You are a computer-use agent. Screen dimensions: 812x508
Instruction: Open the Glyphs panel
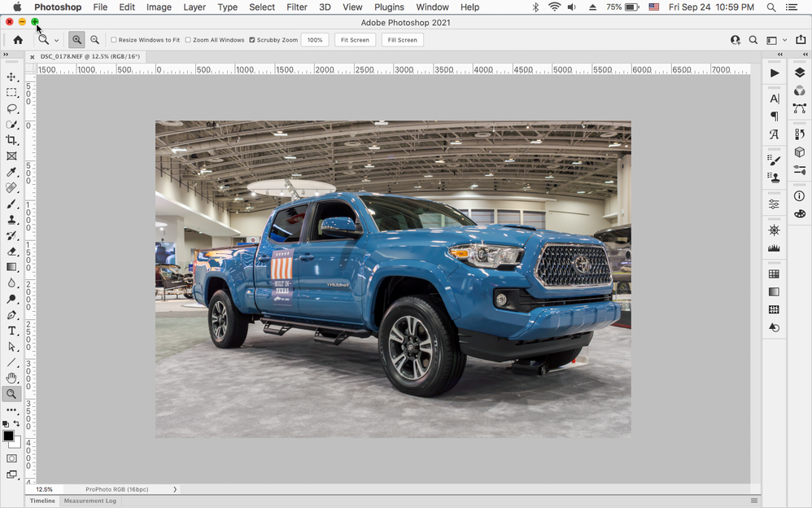775,134
